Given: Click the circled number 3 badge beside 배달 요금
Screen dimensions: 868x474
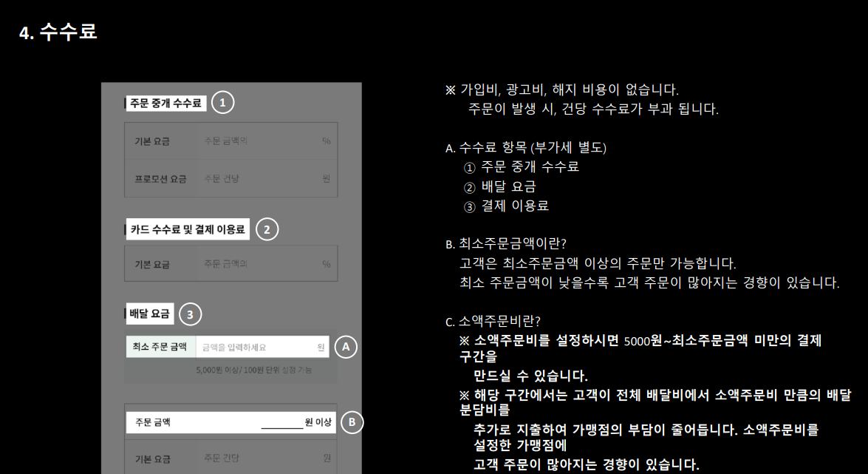Looking at the screenshot, I should click(190, 314).
